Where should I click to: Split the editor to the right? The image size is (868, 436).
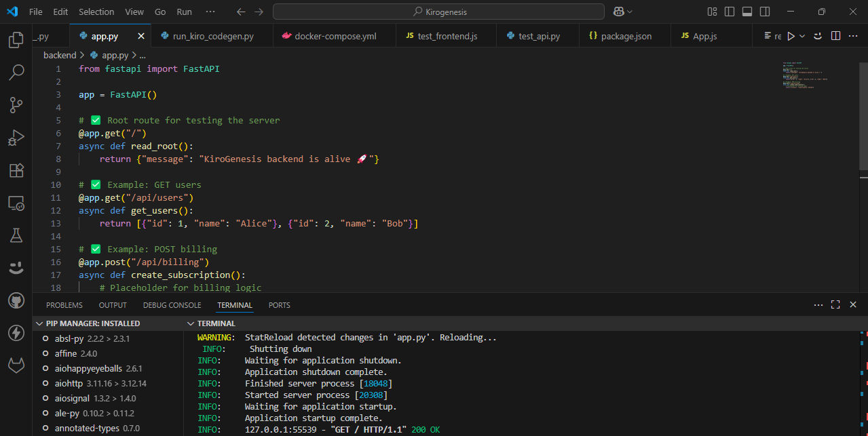(835, 36)
